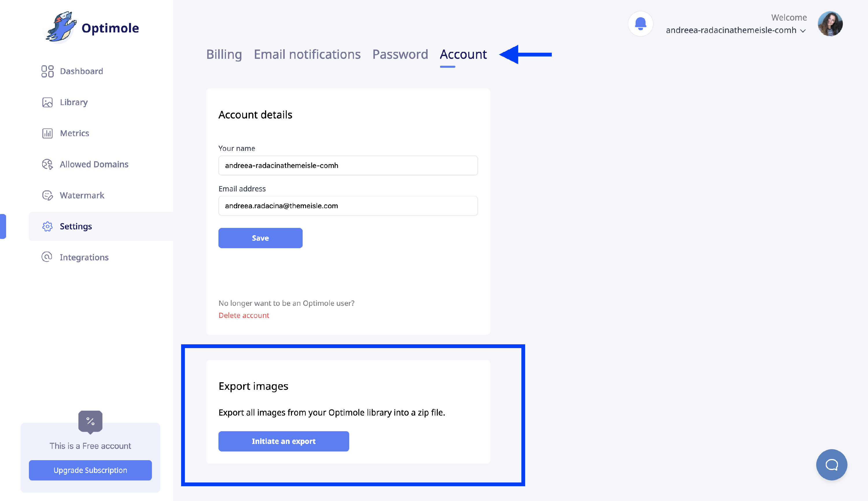Viewport: 868px width, 501px height.
Task: Open the Password tab
Action: point(400,54)
